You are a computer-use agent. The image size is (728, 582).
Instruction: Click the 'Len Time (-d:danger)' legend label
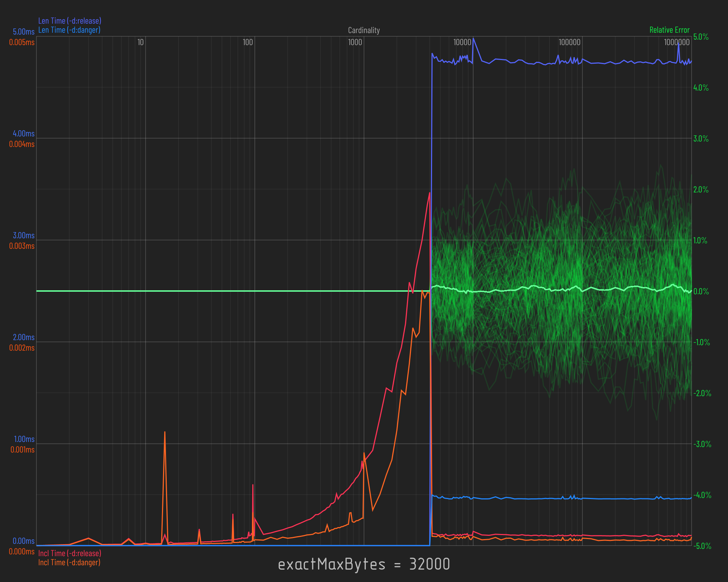[x=69, y=30]
